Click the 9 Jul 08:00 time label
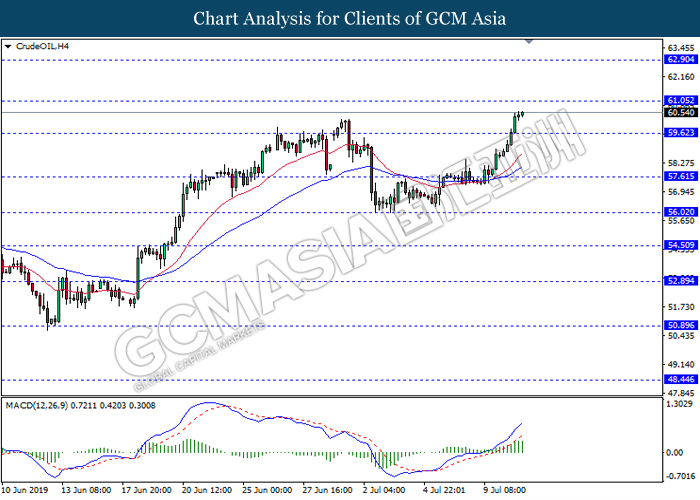The image size is (700, 500). click(506, 491)
